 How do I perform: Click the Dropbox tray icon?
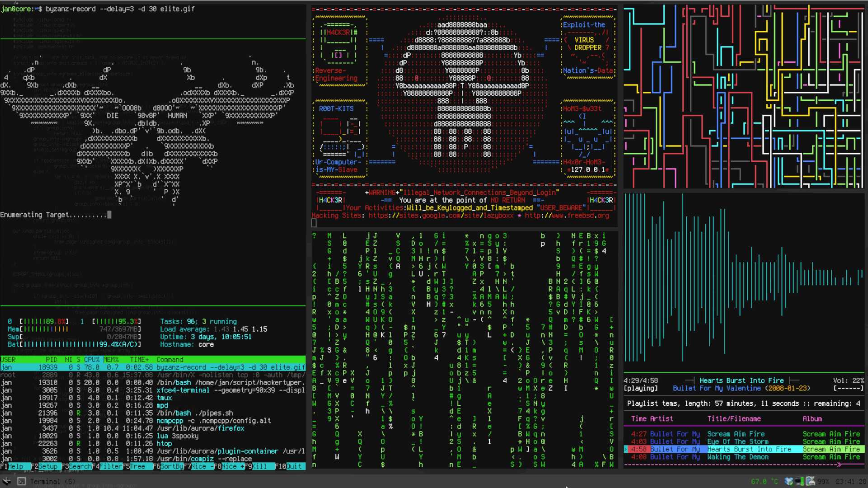[789, 481]
